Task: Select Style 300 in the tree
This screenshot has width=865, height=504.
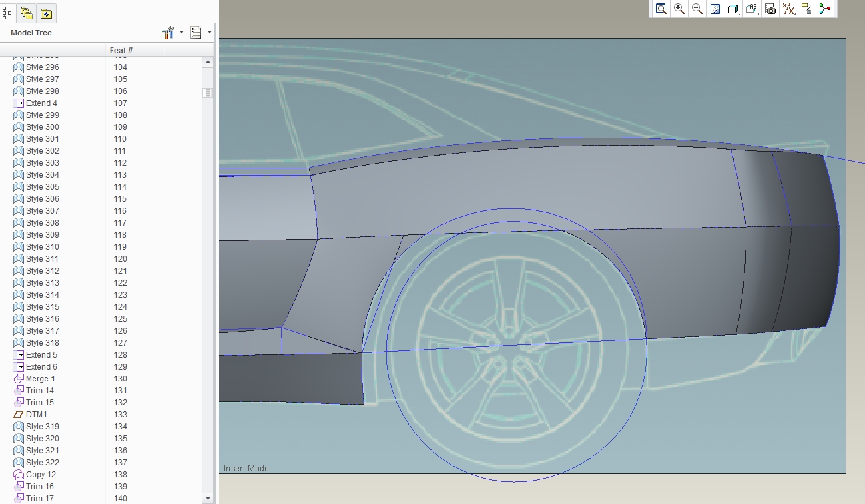Action: (43, 127)
